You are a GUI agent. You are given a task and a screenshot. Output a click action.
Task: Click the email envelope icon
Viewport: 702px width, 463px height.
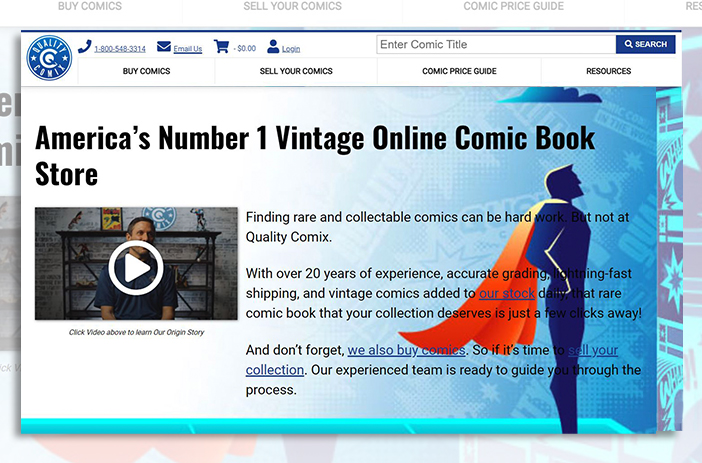click(164, 47)
